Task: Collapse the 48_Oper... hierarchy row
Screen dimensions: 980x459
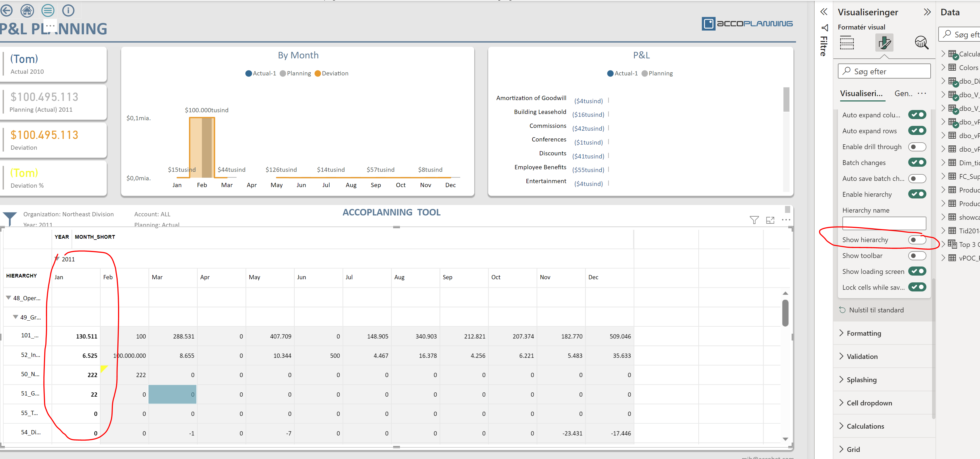Action: coord(9,298)
